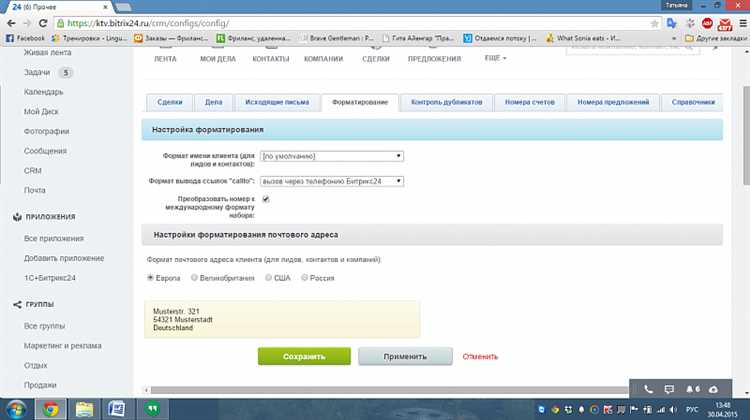The image size is (750, 420).
Task: Open Word from the taskbar
Action: click(116, 409)
